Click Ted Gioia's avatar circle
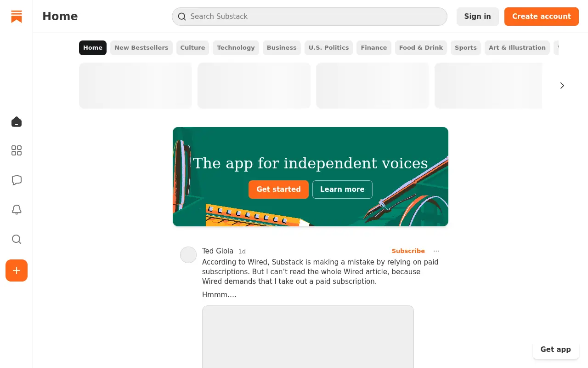The image size is (588, 368). pos(188,255)
